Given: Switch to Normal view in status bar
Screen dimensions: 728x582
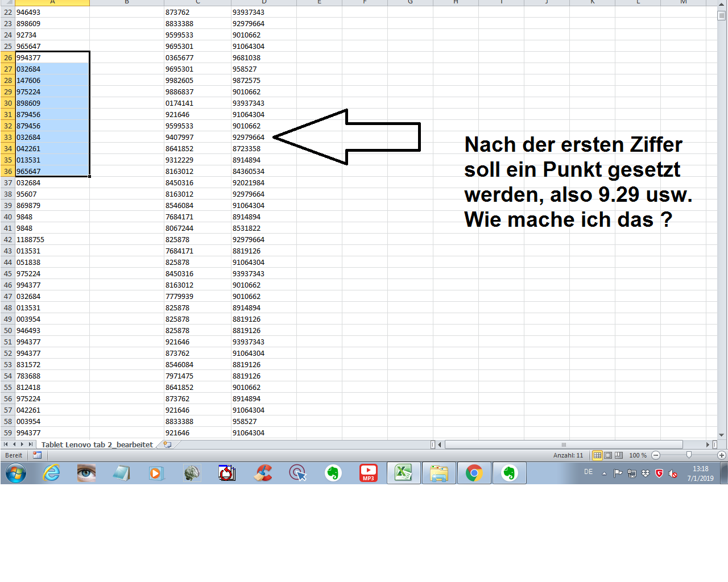Looking at the screenshot, I should point(597,455).
